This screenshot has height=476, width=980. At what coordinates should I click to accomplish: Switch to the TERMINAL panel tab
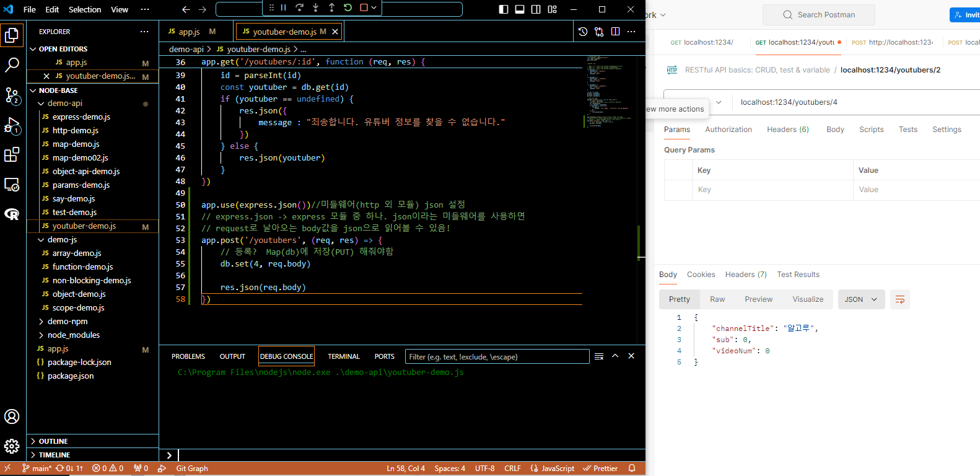(344, 356)
